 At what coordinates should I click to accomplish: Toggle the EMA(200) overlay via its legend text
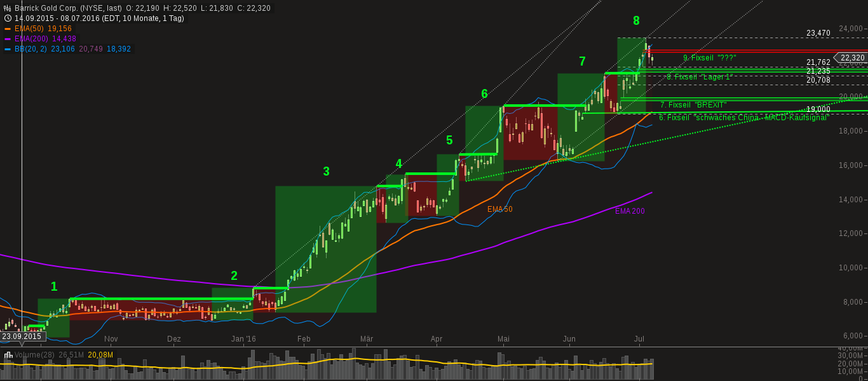[31, 39]
